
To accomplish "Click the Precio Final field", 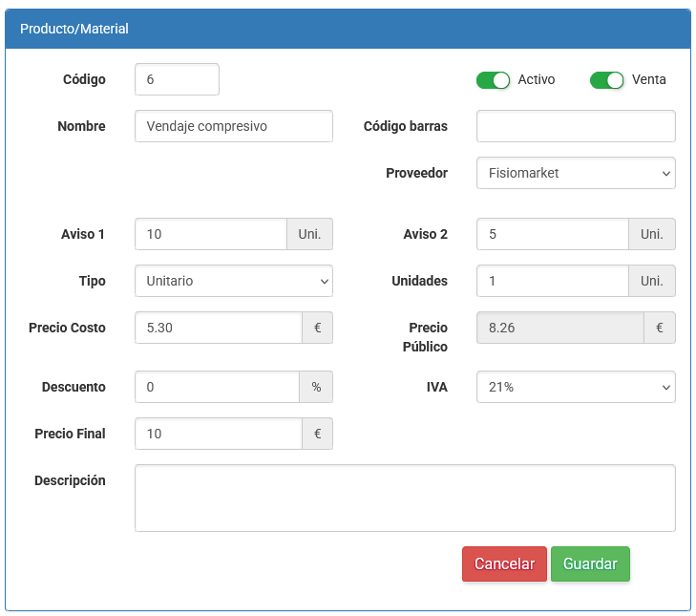I will 218,434.
